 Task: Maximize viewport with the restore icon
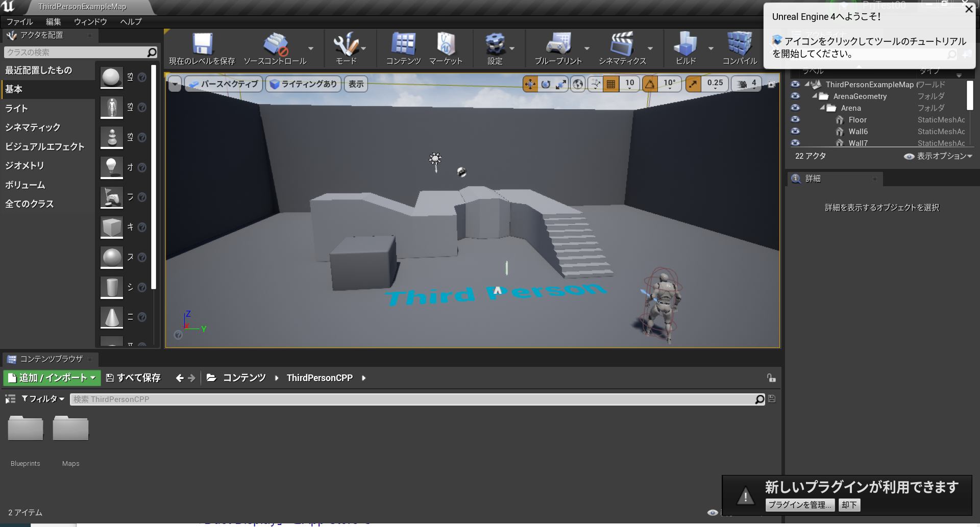772,84
